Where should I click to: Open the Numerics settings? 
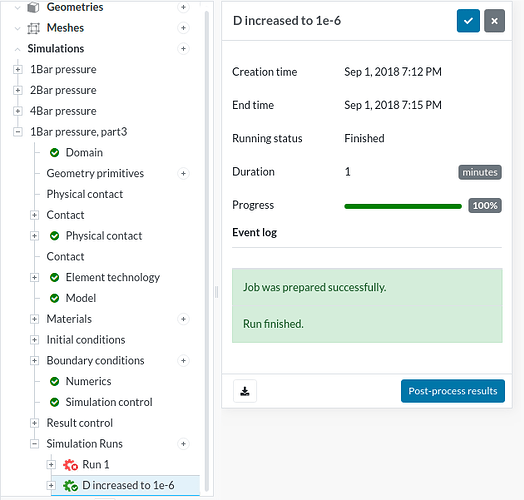[x=88, y=381]
